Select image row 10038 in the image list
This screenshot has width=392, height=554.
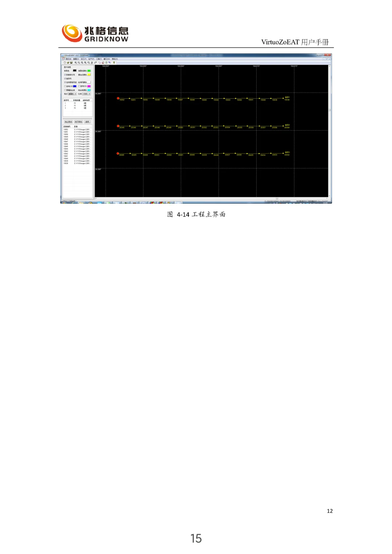77,163
